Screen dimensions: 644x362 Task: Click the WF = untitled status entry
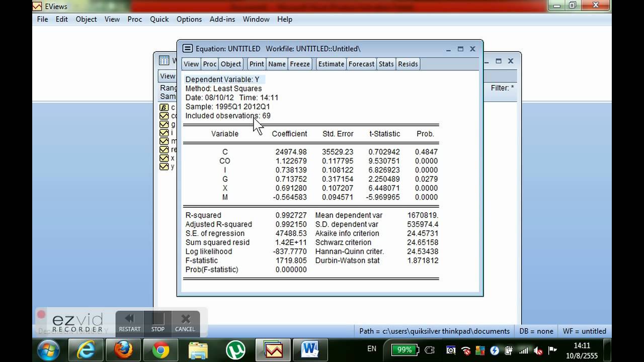pos(584,331)
